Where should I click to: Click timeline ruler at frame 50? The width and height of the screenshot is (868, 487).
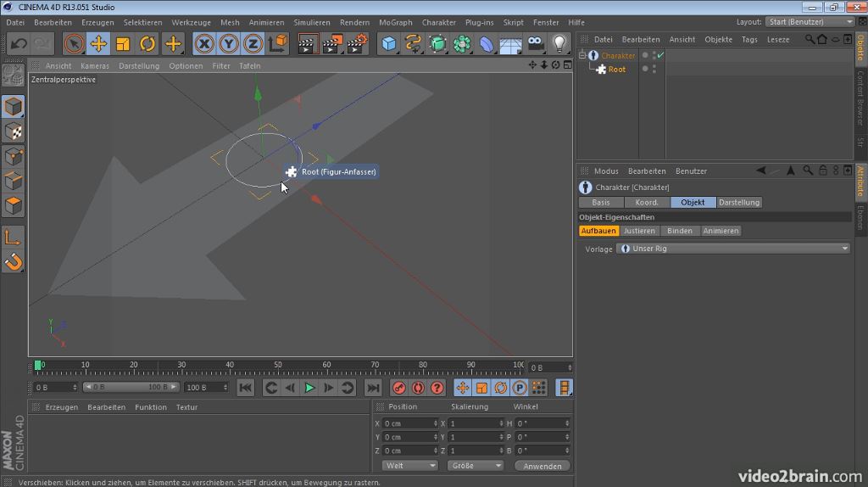coord(278,366)
